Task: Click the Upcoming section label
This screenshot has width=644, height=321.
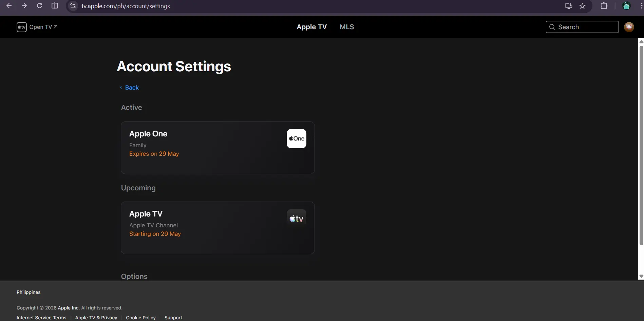Action: [138, 188]
